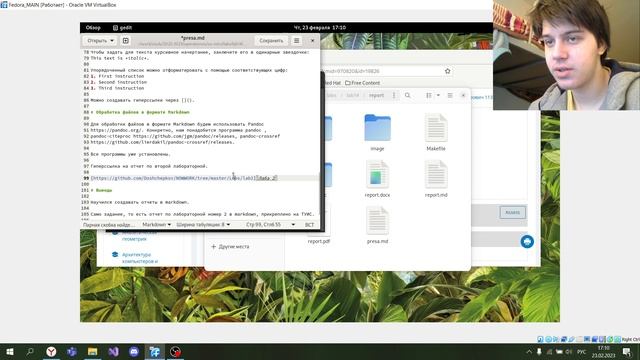This screenshot has width=640, height=360.
Task: Switch the 'РУС' input language indicator
Action: [582, 351]
